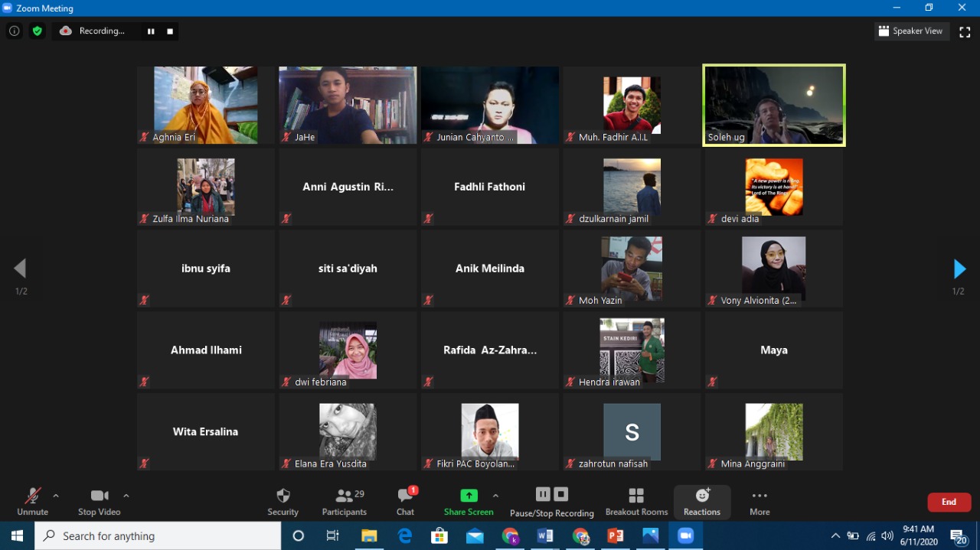The width and height of the screenshot is (980, 550).
Task: Open the Participants panel
Action: click(344, 501)
